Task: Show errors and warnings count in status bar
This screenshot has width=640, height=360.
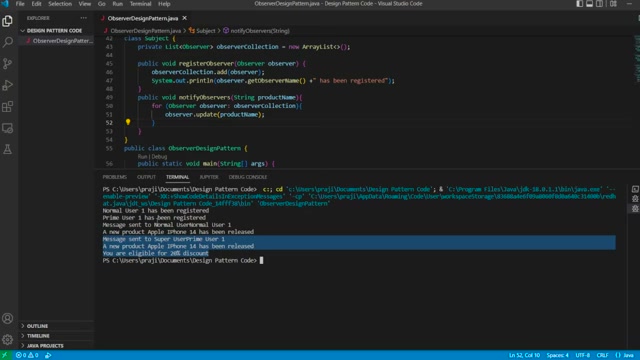Action: coord(27,355)
